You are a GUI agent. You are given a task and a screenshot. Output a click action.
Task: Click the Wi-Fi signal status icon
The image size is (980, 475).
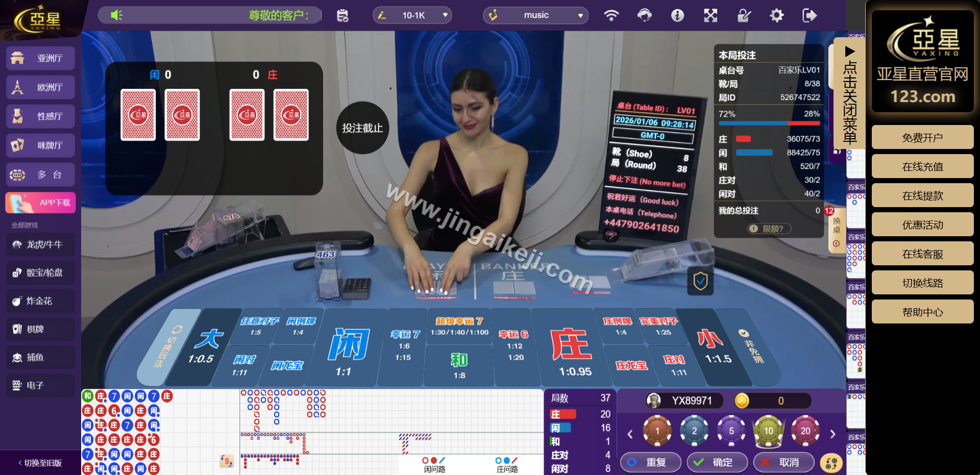tap(611, 15)
